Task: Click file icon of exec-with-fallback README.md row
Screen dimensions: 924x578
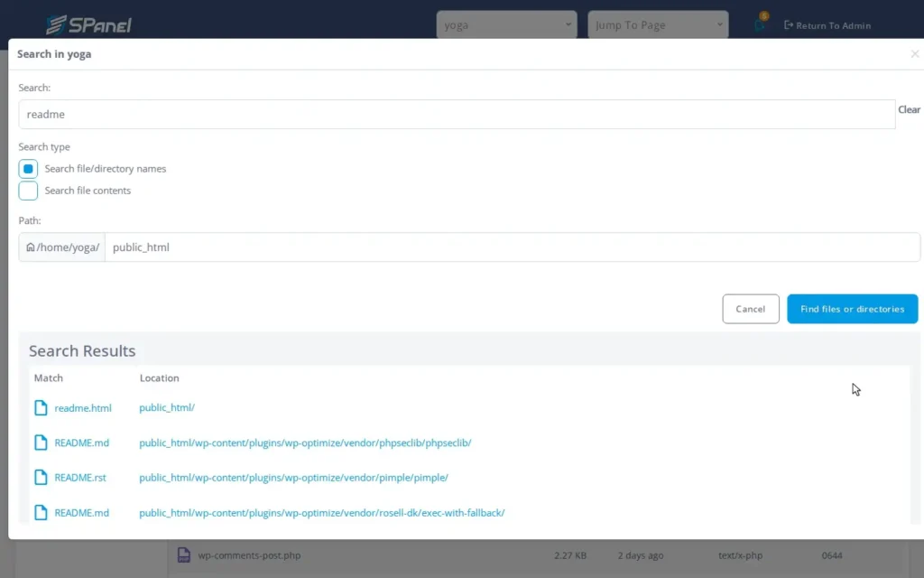Action: [41, 513]
